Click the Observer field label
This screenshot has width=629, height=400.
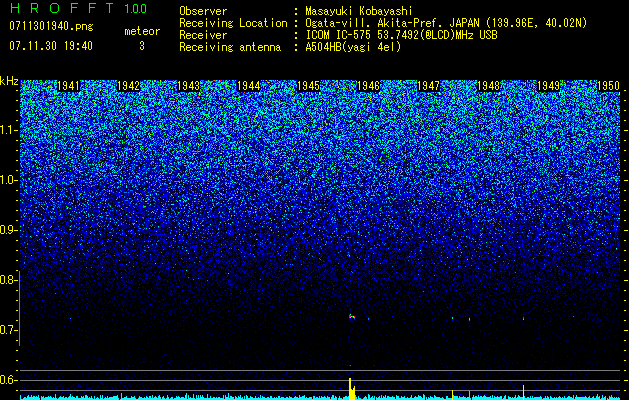[x=203, y=11]
